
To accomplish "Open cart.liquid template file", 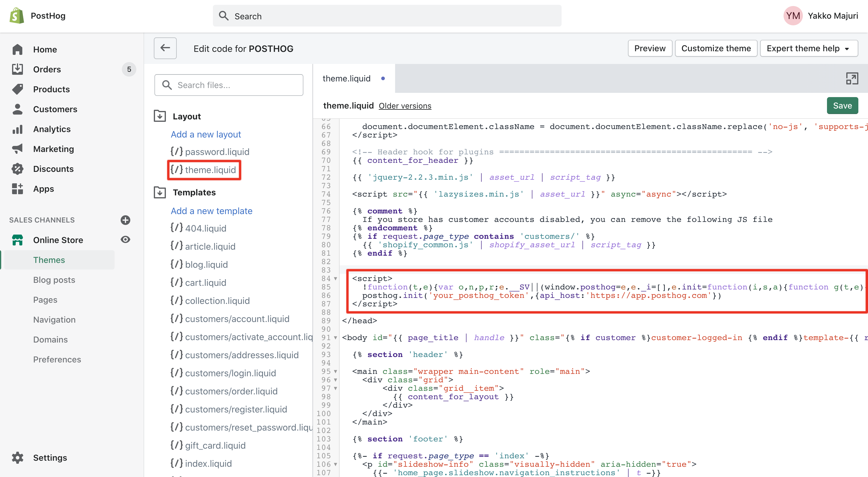I will [x=206, y=283].
